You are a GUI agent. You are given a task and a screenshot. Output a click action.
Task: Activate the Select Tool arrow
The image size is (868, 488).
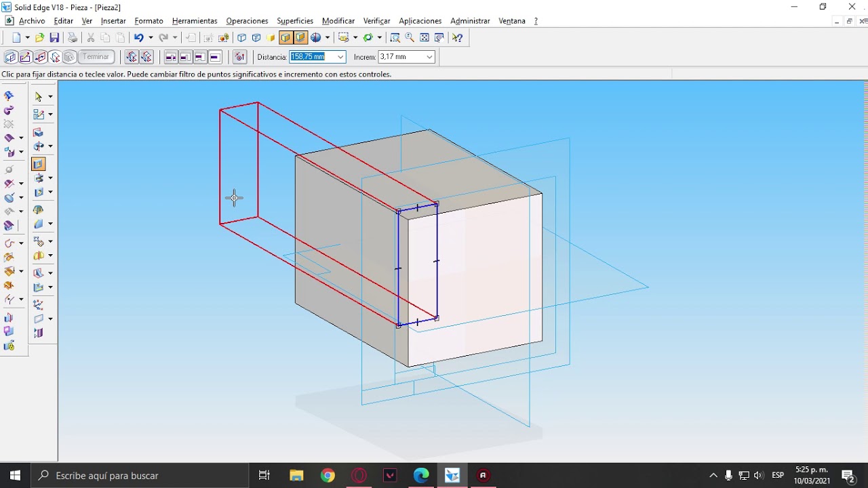[38, 96]
